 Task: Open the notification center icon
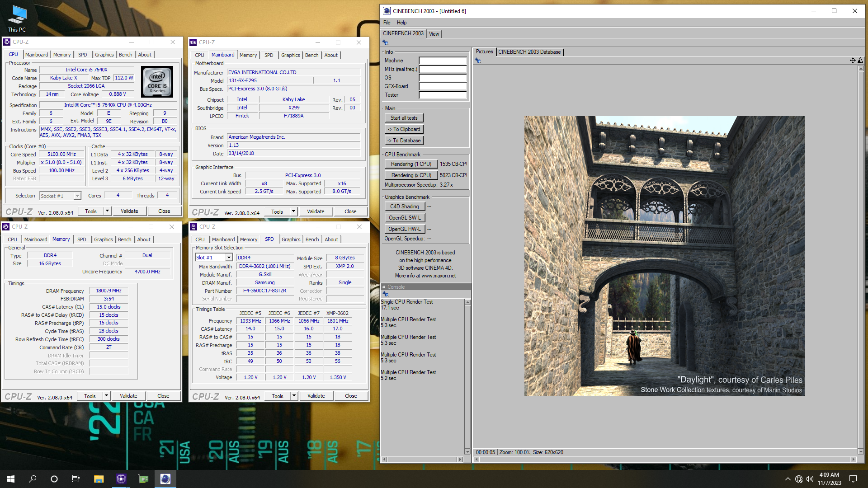point(853,479)
